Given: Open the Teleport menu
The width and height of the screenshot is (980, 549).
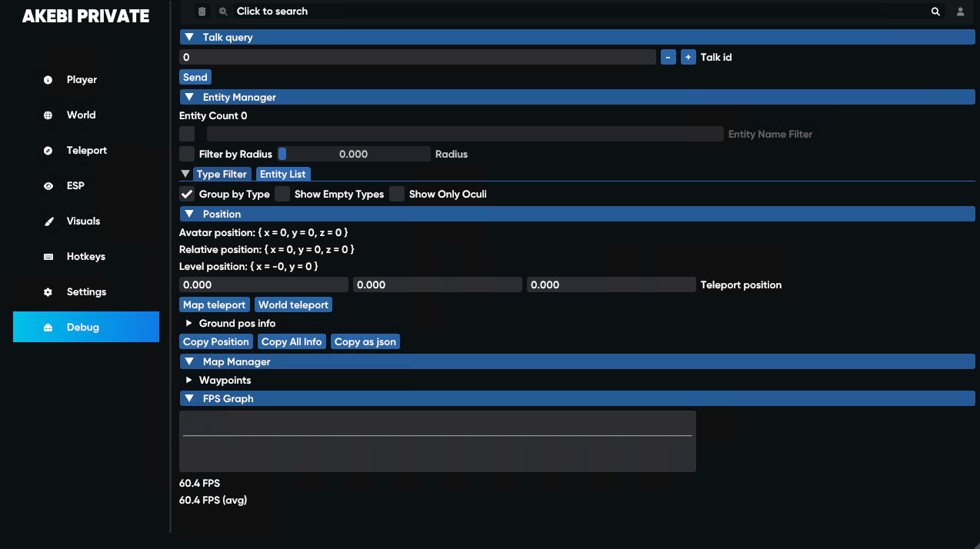Looking at the screenshot, I should (x=86, y=151).
